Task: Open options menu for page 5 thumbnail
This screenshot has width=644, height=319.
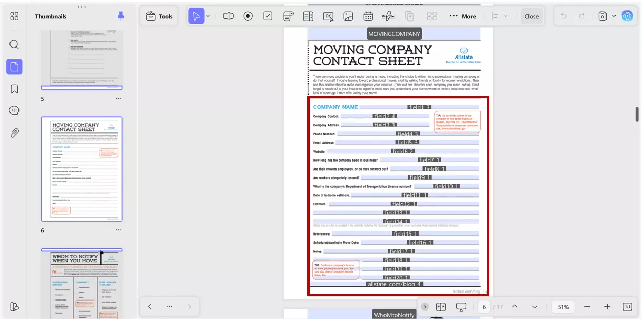Action: [x=118, y=98]
